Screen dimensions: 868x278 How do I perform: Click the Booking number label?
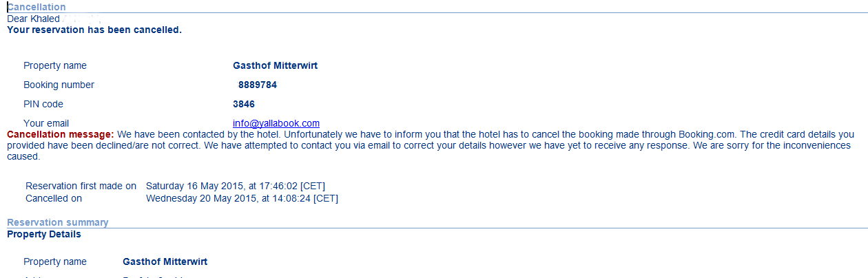click(59, 85)
